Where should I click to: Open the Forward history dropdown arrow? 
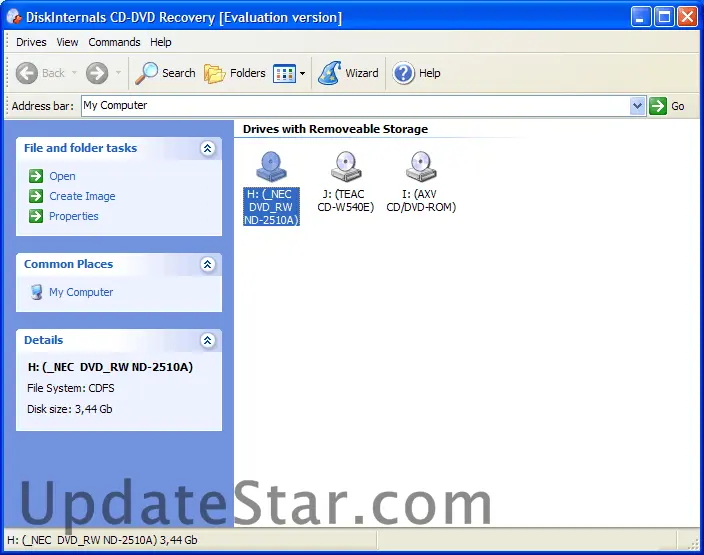pos(118,73)
